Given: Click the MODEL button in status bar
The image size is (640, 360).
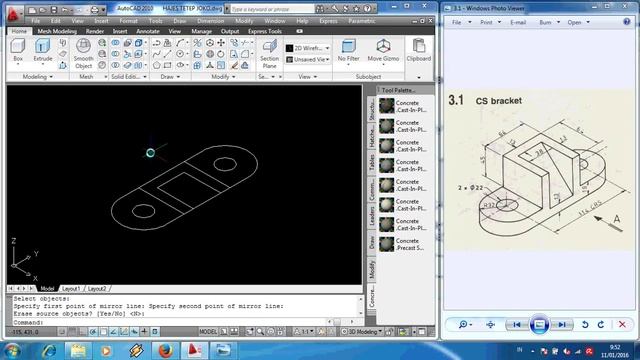Looking at the screenshot, I should tap(208, 332).
